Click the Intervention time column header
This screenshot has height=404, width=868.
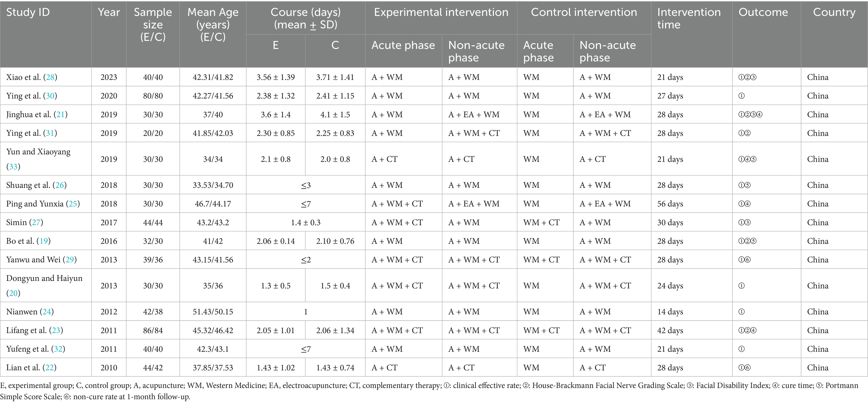(x=688, y=18)
